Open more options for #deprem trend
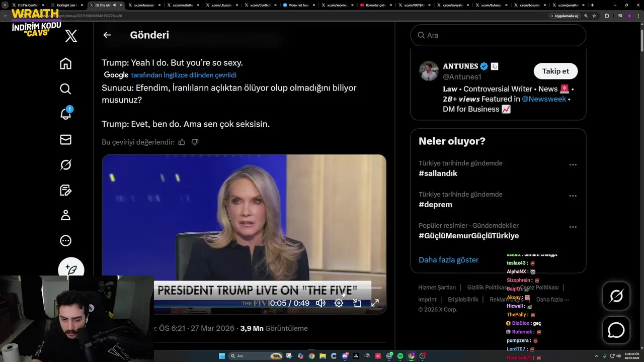Viewport: 644px width, 362px height. (x=573, y=196)
